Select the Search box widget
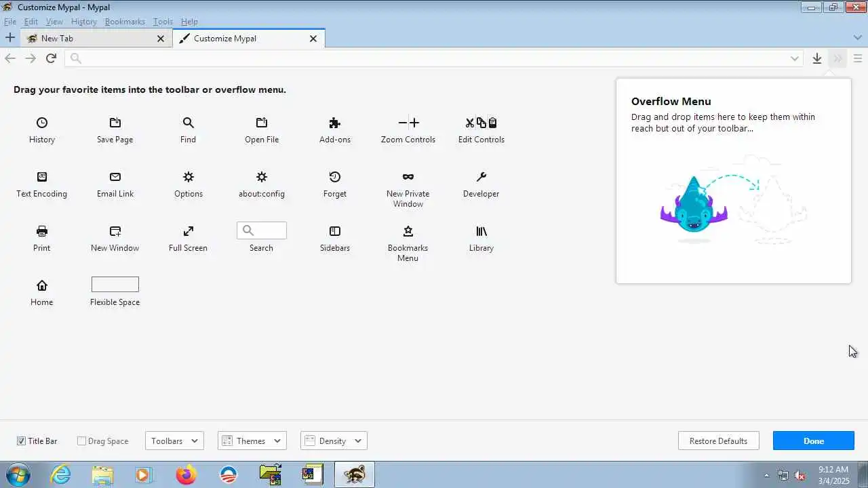 click(x=262, y=230)
